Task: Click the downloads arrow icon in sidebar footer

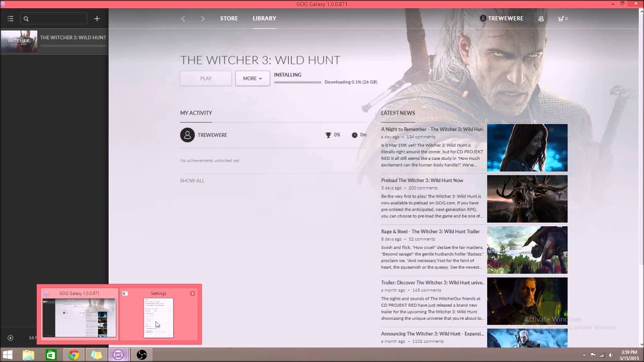Action: pos(10,338)
